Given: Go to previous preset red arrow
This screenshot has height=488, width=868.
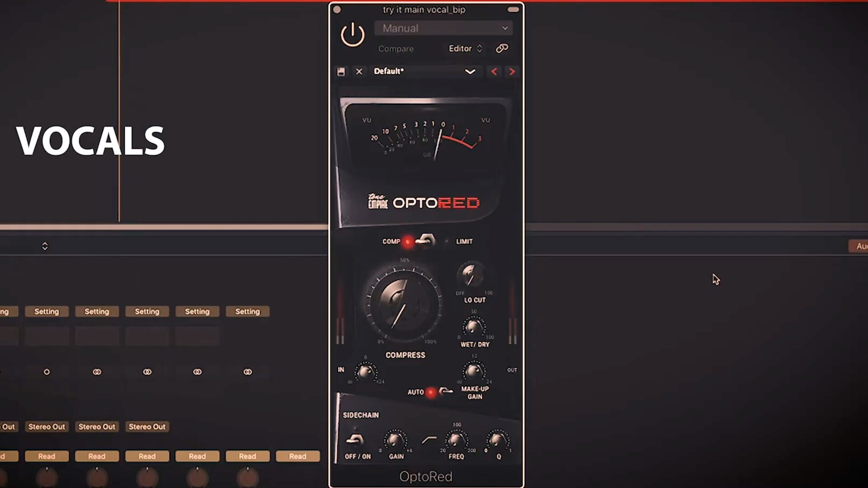Looking at the screenshot, I should pos(494,71).
